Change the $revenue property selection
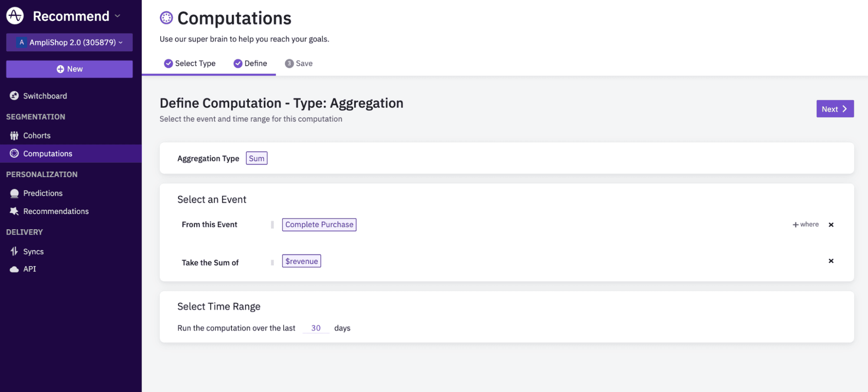This screenshot has width=868, height=392. pyautogui.click(x=301, y=261)
